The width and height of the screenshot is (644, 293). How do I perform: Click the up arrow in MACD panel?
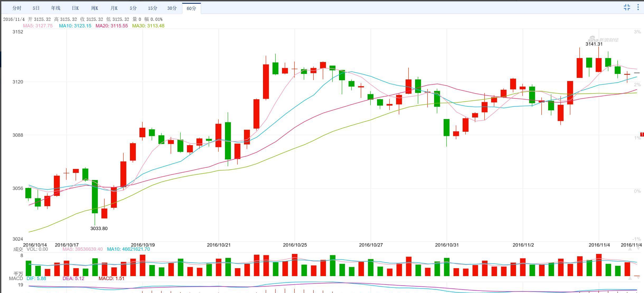coord(630,278)
